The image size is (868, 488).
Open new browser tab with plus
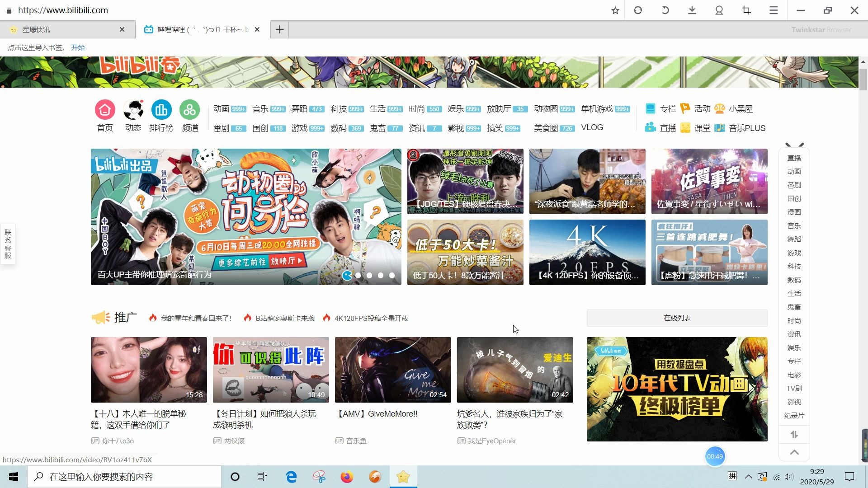click(279, 29)
